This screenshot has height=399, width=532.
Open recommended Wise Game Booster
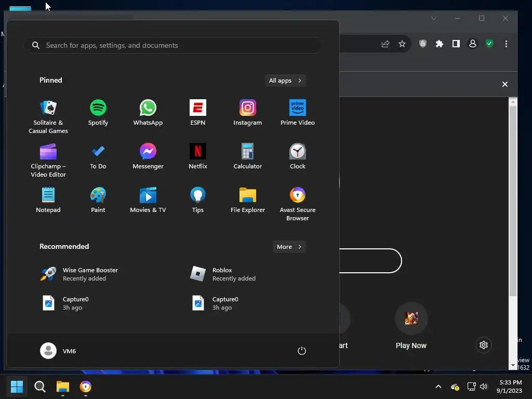79,274
